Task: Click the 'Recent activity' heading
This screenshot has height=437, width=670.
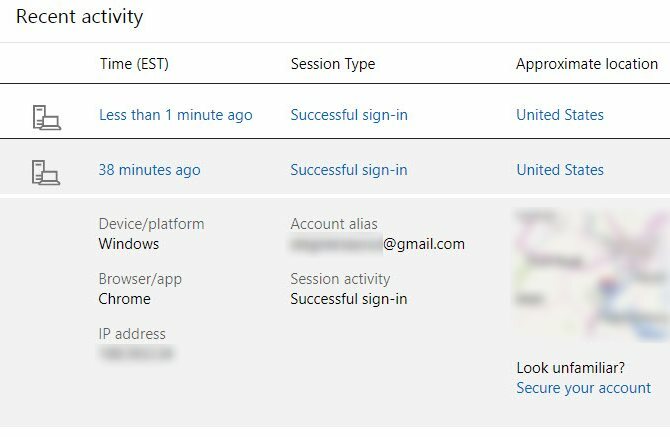Action: point(79,17)
